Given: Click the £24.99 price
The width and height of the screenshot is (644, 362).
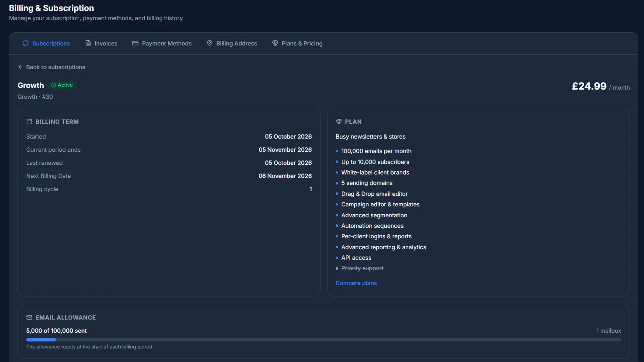Looking at the screenshot, I should click(589, 86).
